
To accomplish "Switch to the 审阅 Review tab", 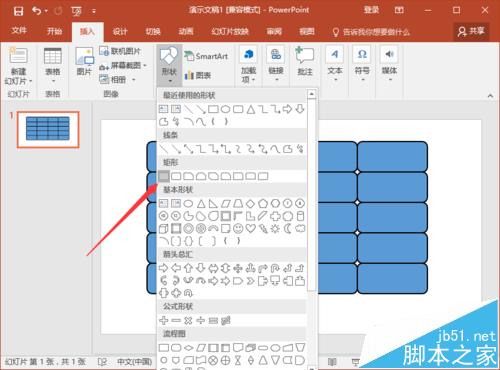I will tap(274, 32).
